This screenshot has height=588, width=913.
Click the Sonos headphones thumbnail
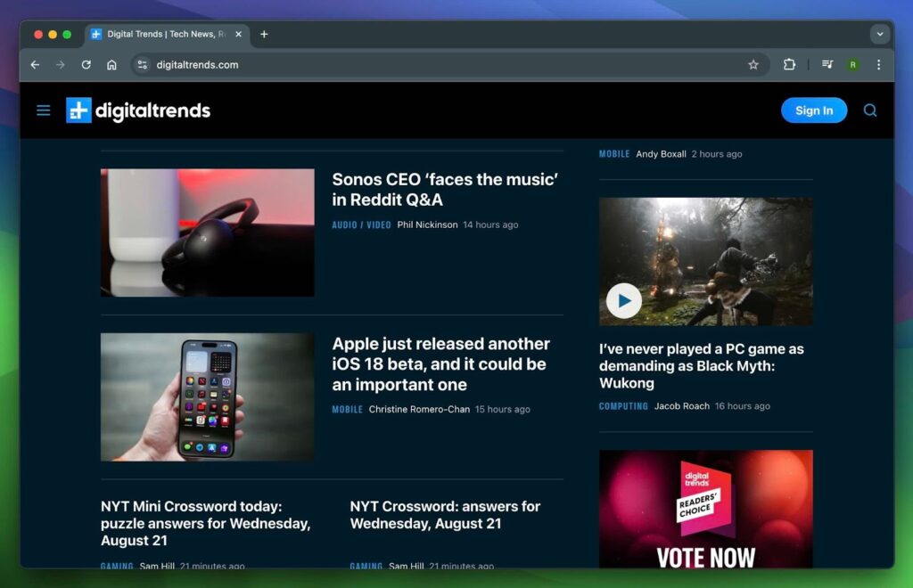click(x=207, y=233)
